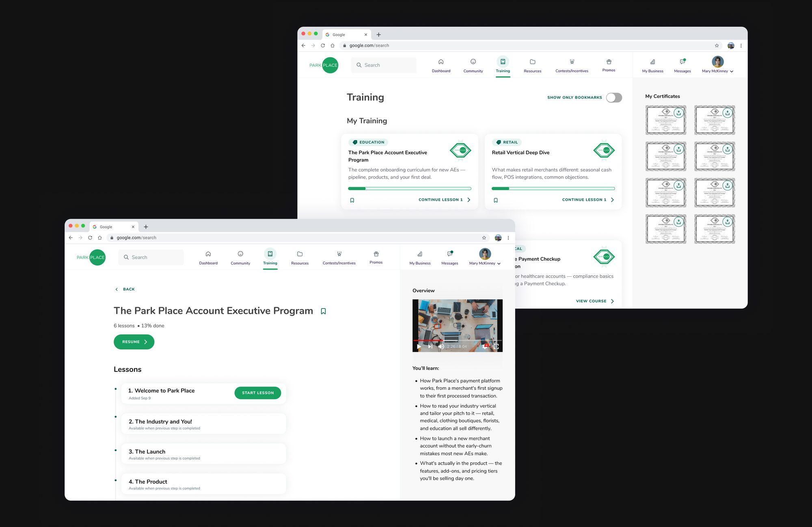Open Overview video settings gear
The width and height of the screenshot is (812, 527).
[x=485, y=346]
